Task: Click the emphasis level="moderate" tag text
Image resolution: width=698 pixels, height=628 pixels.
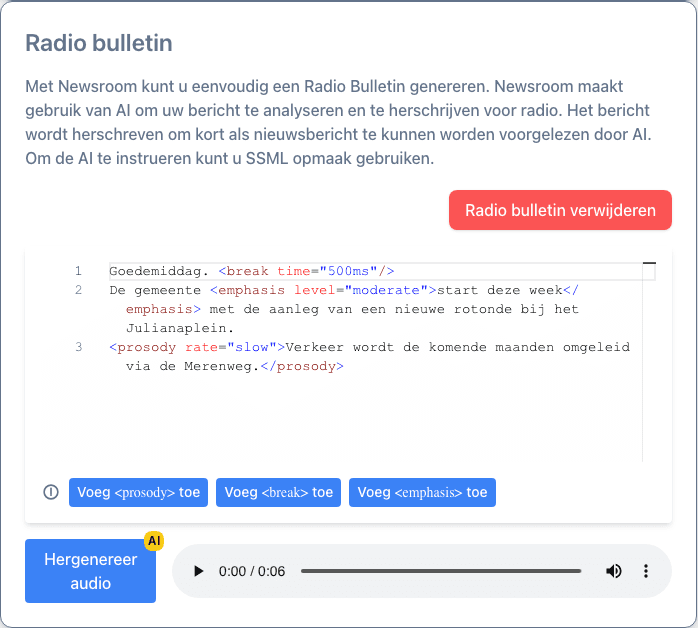Action: (x=323, y=290)
